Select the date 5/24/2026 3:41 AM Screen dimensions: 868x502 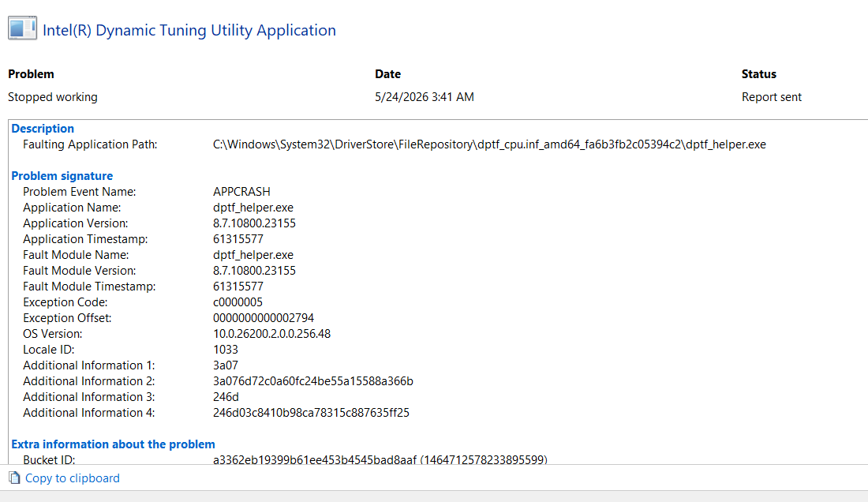(x=425, y=97)
